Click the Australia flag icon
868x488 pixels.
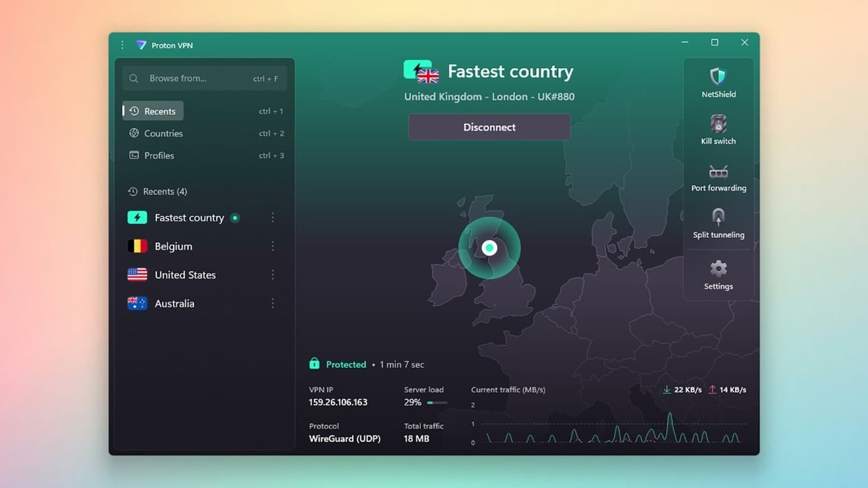[x=137, y=304]
